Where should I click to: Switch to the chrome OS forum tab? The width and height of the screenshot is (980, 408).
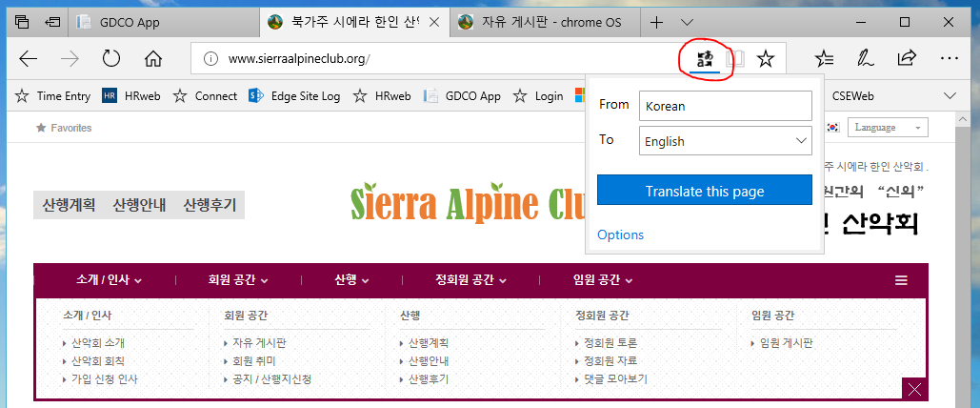538,22
